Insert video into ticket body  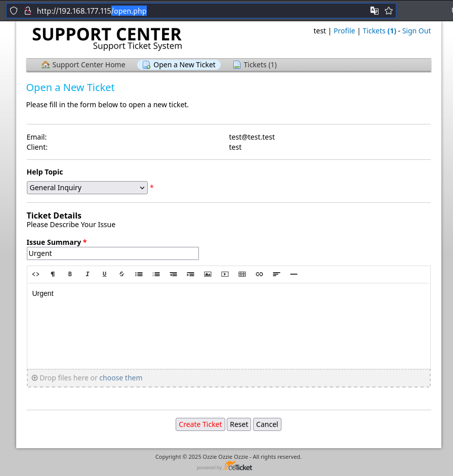click(x=225, y=274)
